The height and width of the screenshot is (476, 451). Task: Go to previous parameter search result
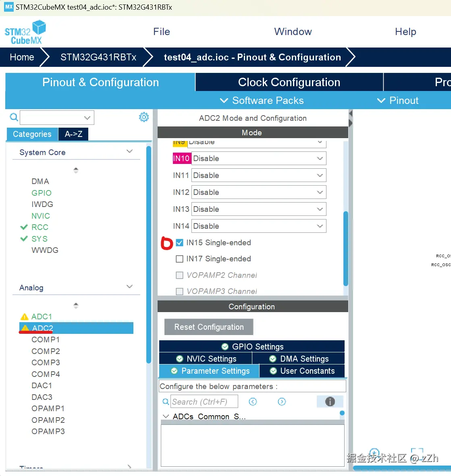[x=253, y=401]
